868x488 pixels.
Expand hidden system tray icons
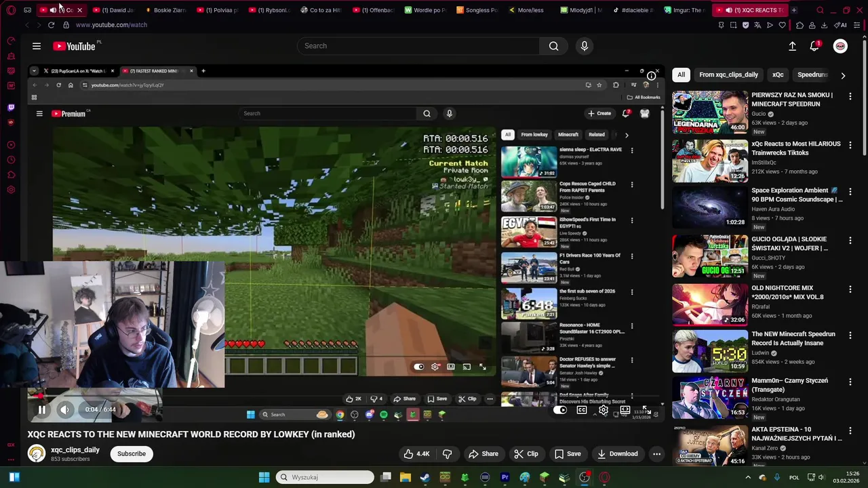tap(748, 477)
